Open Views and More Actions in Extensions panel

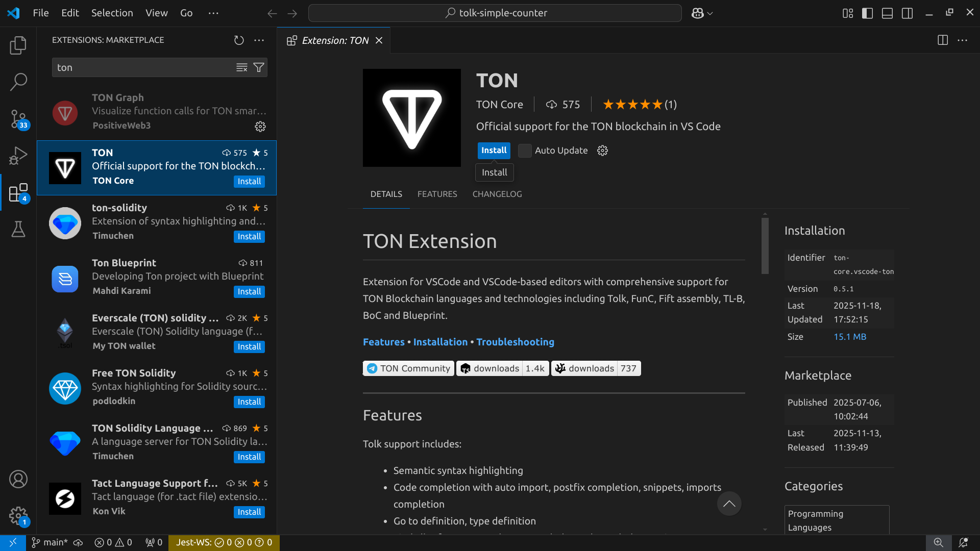click(259, 40)
